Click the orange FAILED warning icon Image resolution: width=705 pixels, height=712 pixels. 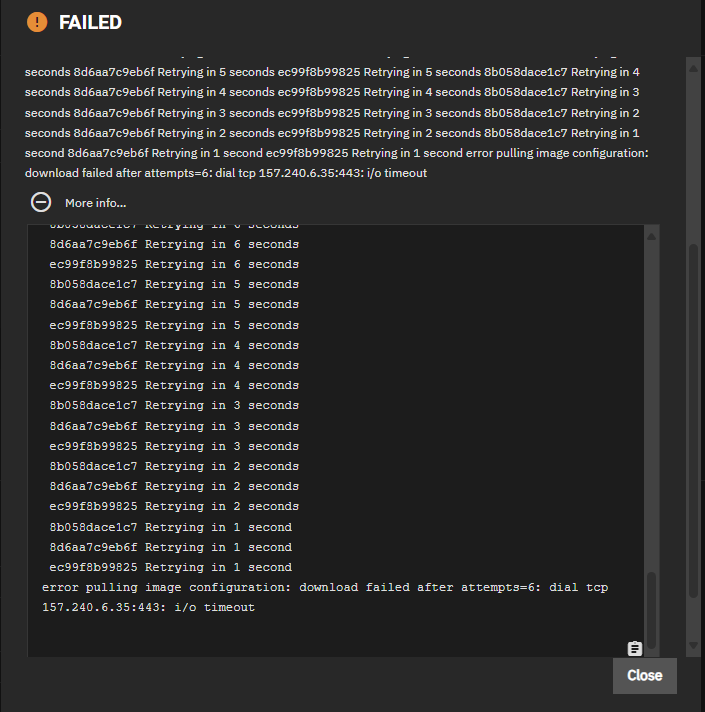[x=37, y=22]
